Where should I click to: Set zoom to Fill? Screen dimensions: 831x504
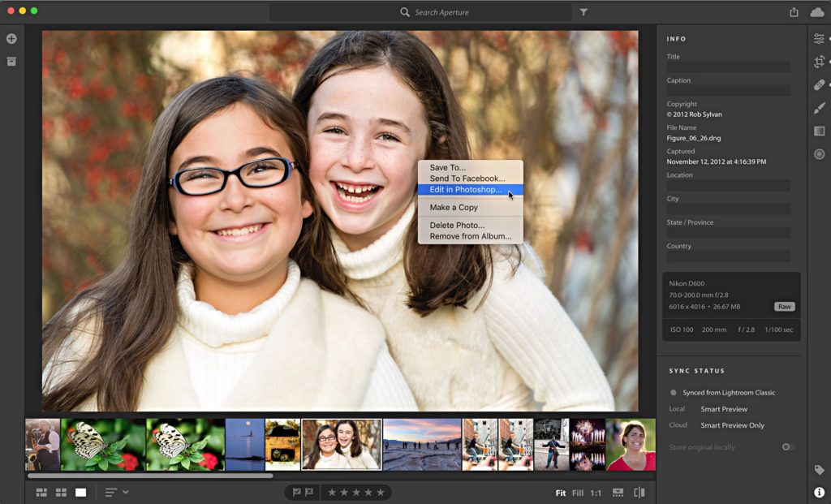pos(577,493)
